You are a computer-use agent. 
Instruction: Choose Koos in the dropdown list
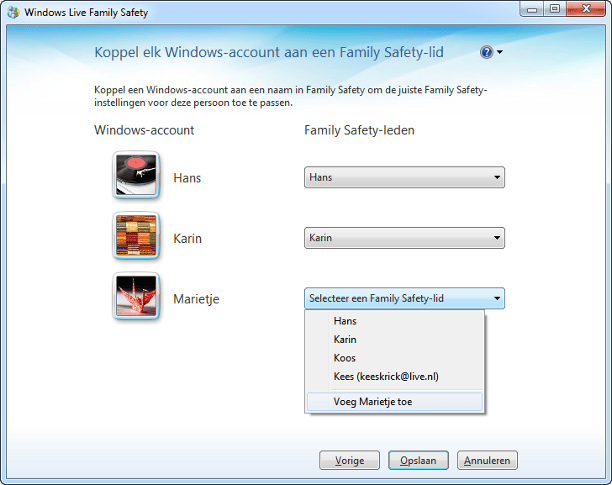click(395, 358)
